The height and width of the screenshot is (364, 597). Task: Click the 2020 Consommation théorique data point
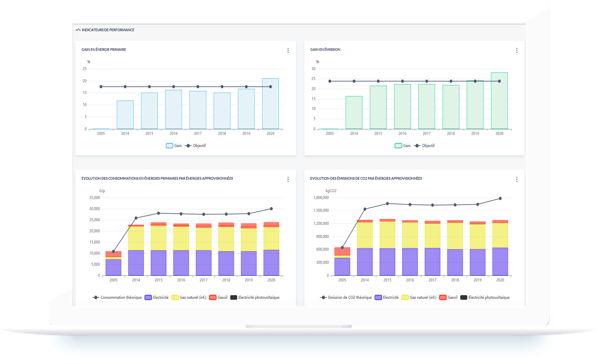(x=271, y=209)
